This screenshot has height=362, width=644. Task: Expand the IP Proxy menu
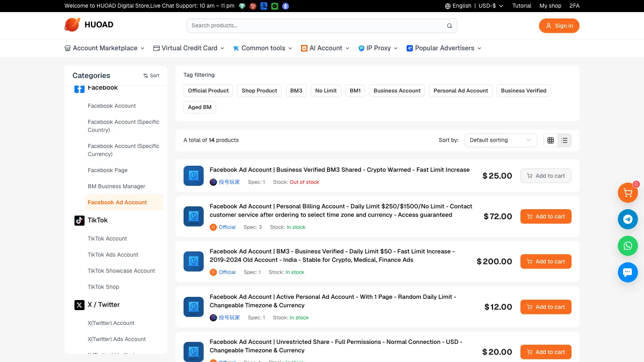pyautogui.click(x=378, y=48)
